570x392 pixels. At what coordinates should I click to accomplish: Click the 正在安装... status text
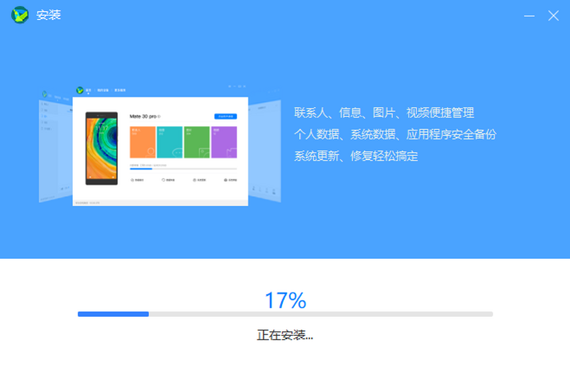click(x=285, y=335)
